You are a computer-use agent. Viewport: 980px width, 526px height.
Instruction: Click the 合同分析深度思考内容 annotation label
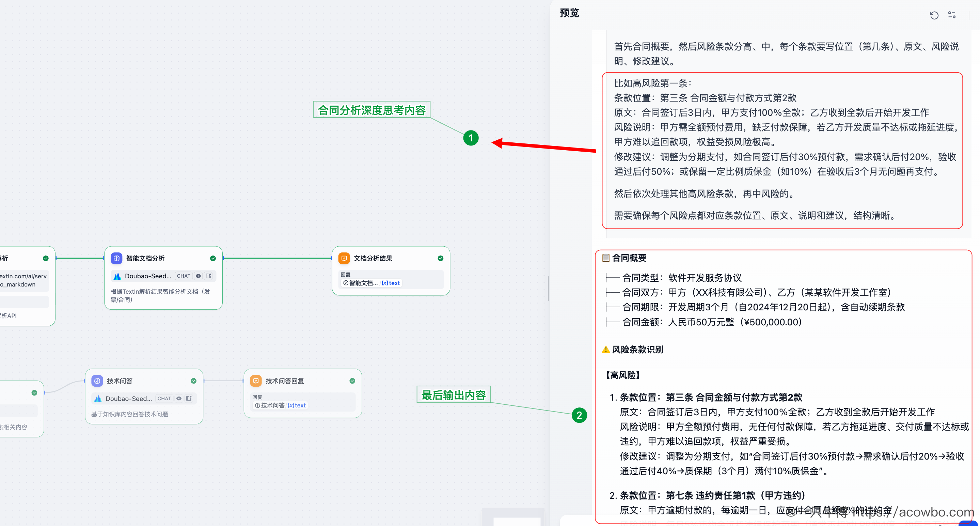(371, 110)
